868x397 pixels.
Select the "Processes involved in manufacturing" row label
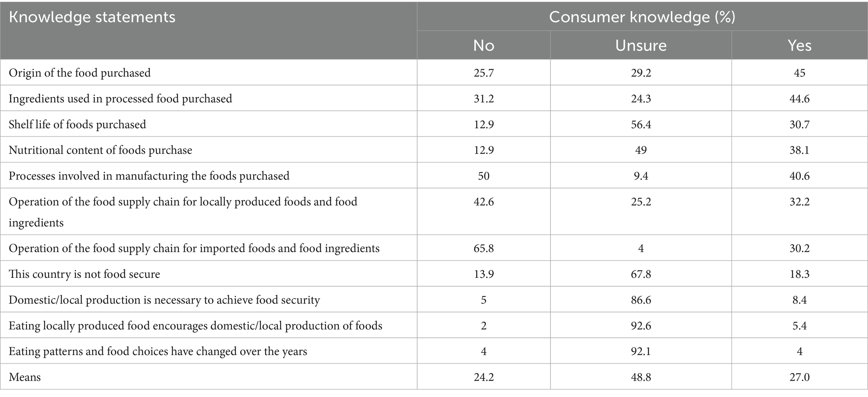pyautogui.click(x=149, y=176)
